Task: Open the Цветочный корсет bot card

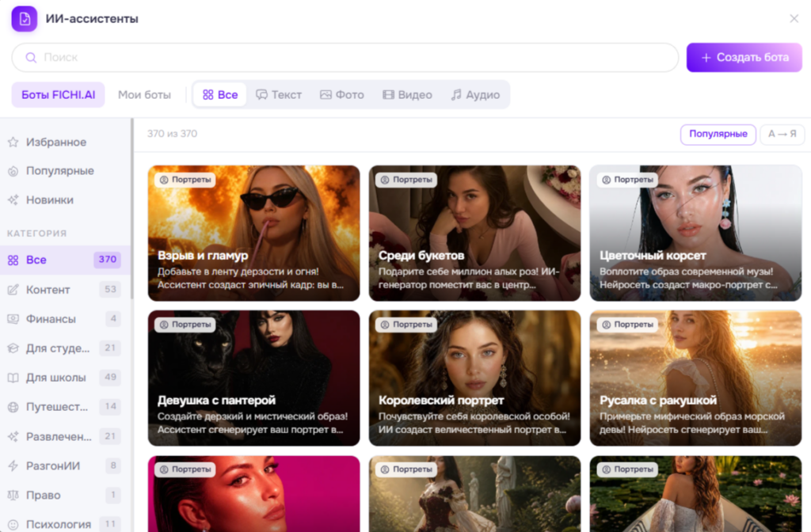Action: tap(695, 234)
